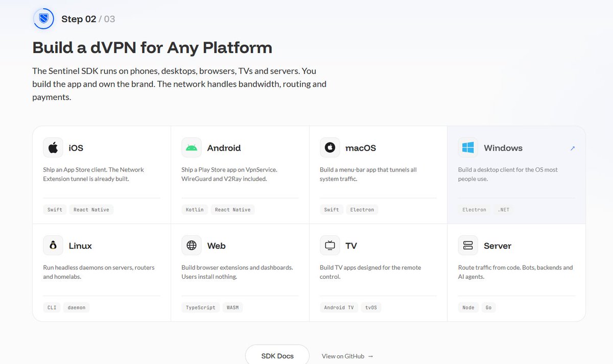
Task: Open the Linux platform title
Action: click(x=80, y=246)
